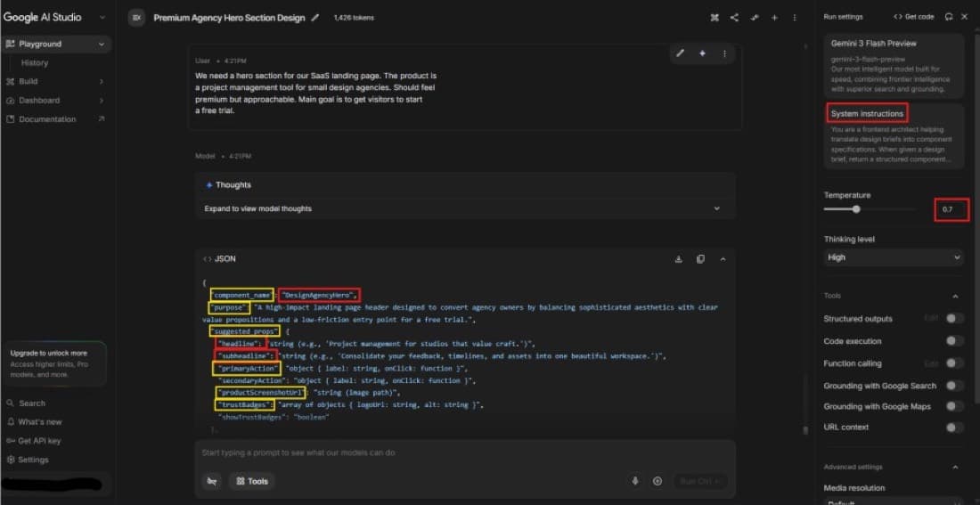Image resolution: width=980 pixels, height=505 pixels.
Task: Collapse the Playground sidebar section
Action: [x=102, y=45]
